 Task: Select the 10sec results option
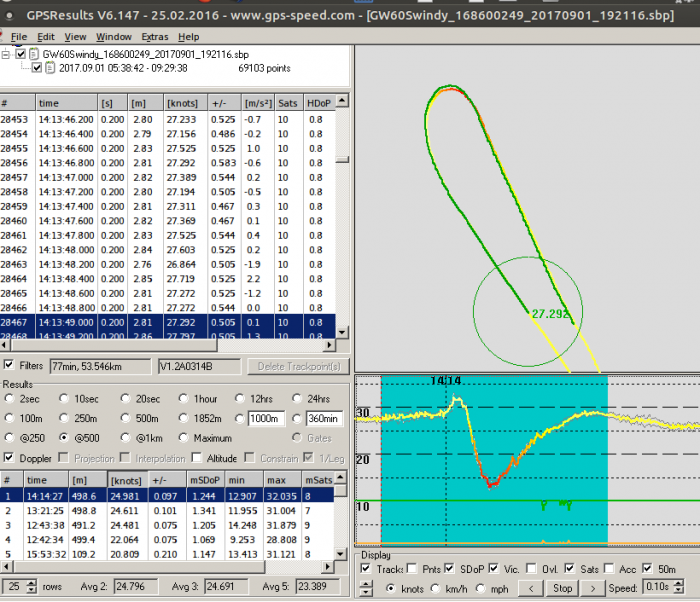point(64,398)
